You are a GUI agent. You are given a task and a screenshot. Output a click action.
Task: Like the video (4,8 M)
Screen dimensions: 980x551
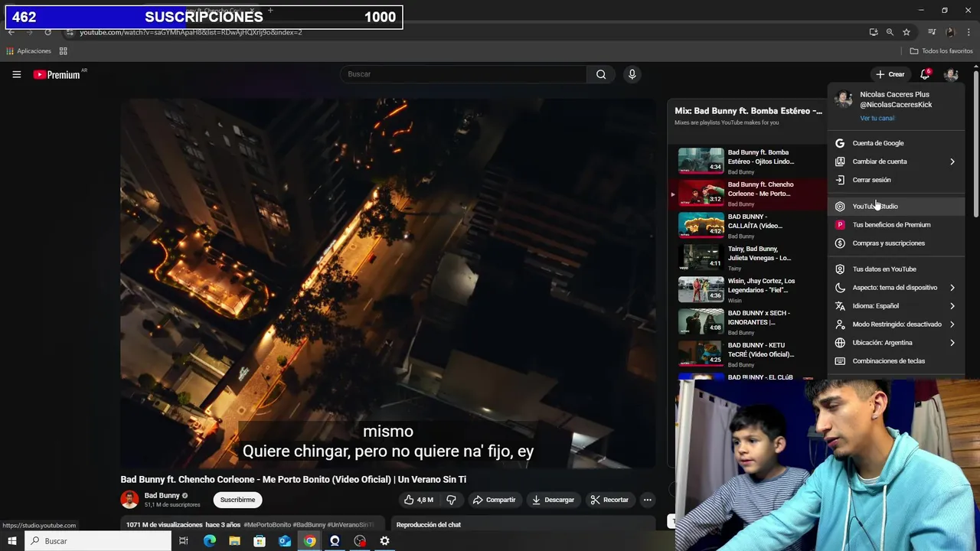(419, 500)
